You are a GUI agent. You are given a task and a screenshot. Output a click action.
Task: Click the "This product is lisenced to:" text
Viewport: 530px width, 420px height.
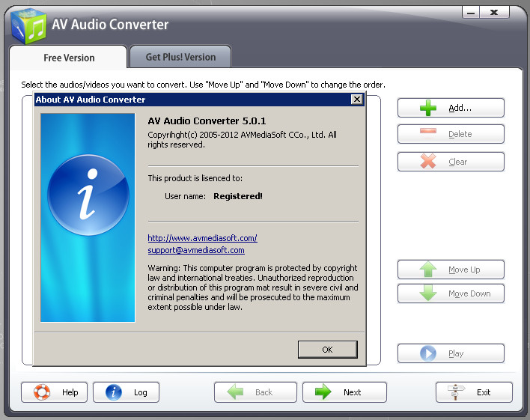pos(195,178)
